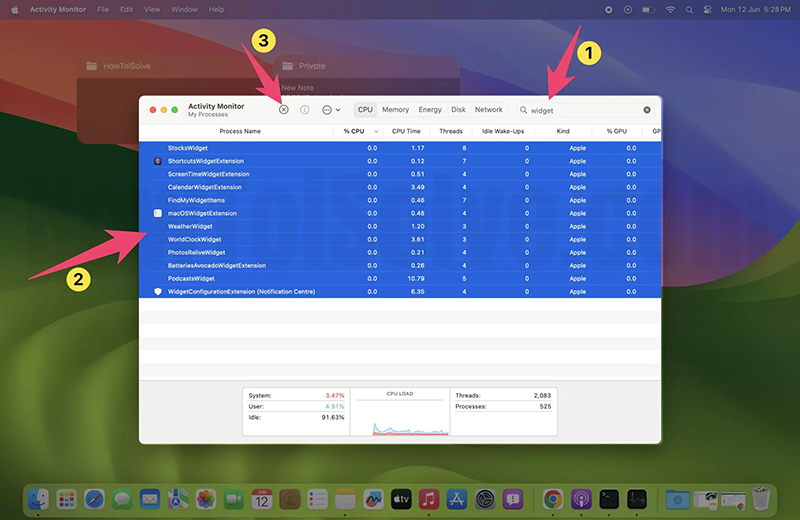
Task: Open Reminders from the Dock
Action: [317, 499]
